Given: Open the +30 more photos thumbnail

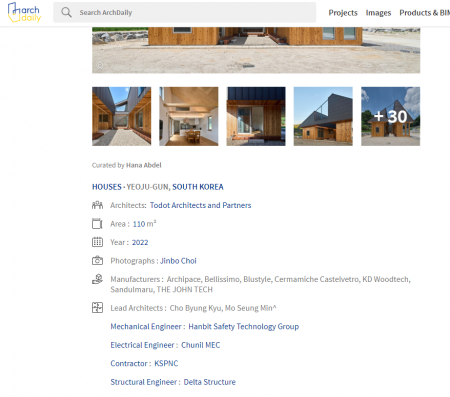Looking at the screenshot, I should (x=391, y=116).
